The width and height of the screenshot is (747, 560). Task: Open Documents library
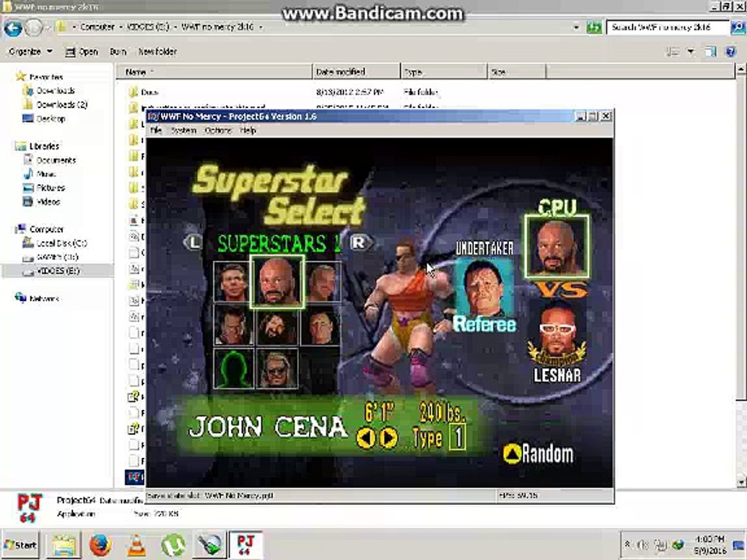coord(56,160)
